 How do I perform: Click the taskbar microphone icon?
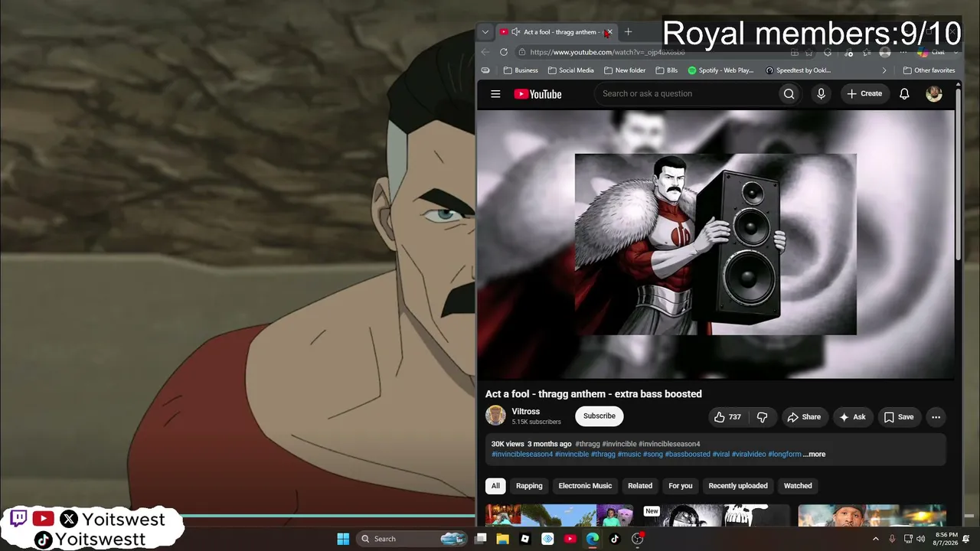892,539
